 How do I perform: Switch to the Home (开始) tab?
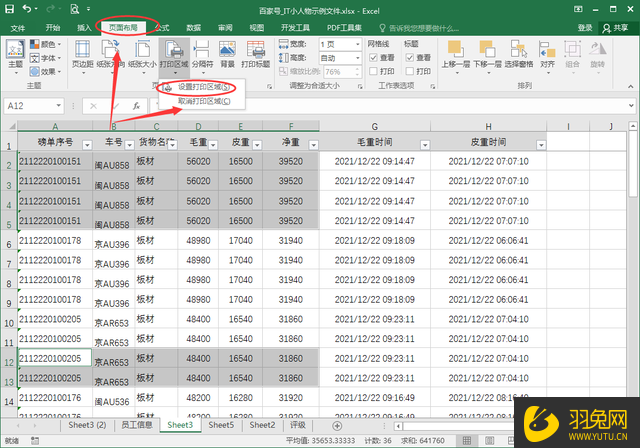[53, 28]
